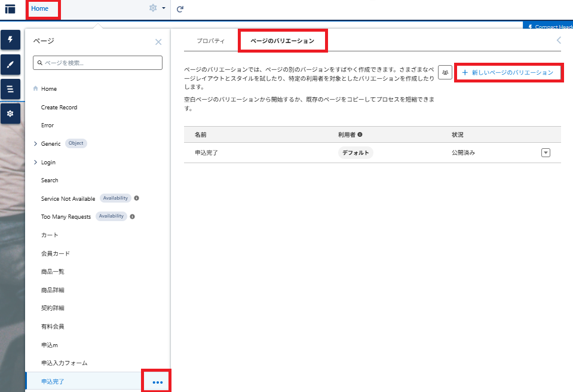Click 新しいページのバリエーション button
Screen dimensions: 573x392
tap(508, 72)
